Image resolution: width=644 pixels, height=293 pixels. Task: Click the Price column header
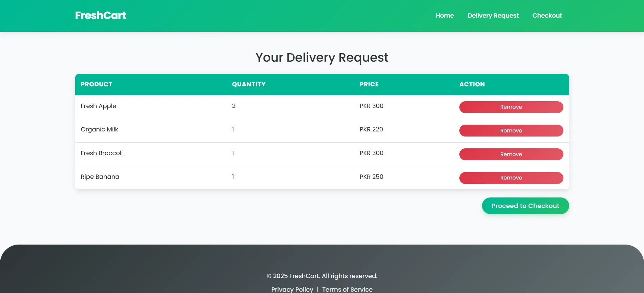tap(369, 84)
